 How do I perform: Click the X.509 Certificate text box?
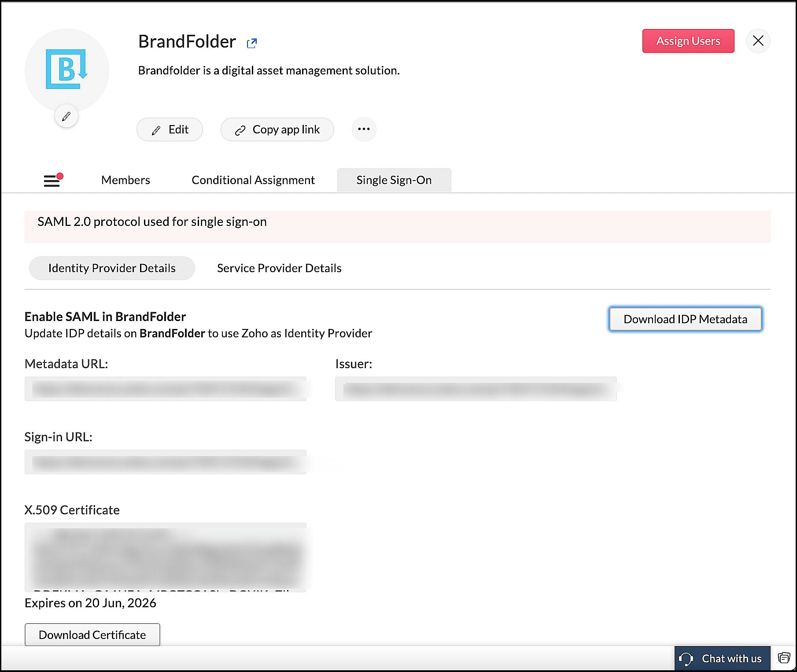[166, 557]
